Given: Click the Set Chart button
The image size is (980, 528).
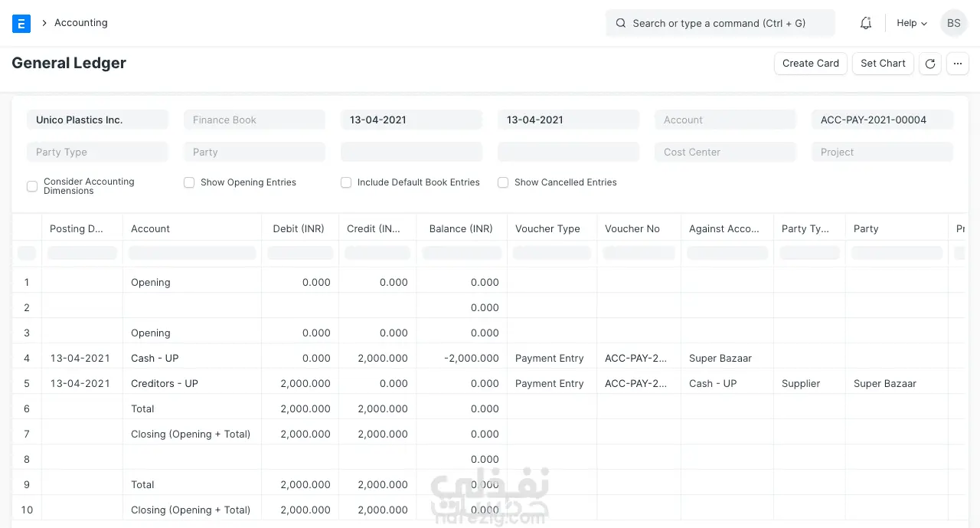Looking at the screenshot, I should (x=883, y=64).
